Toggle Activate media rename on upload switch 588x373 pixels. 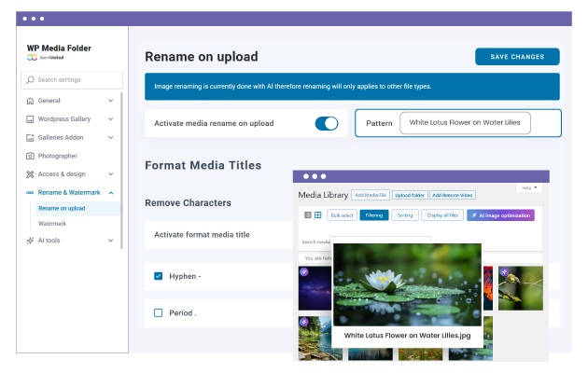pyautogui.click(x=326, y=123)
